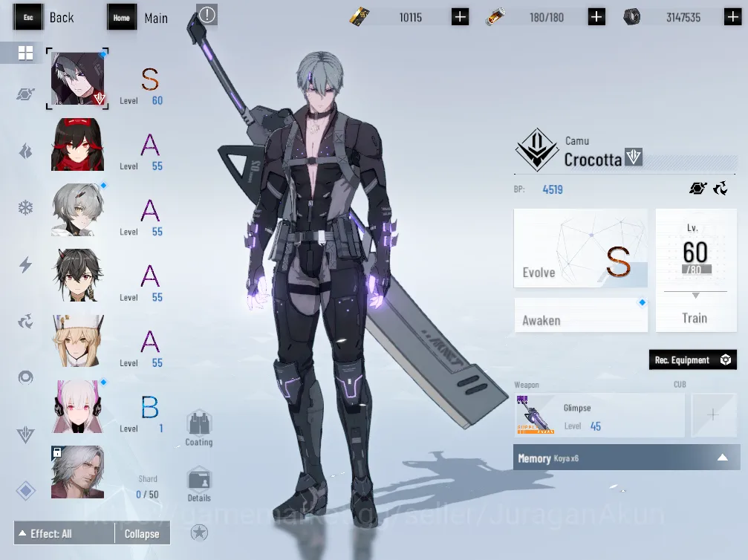Expand Memory Koya x6 panel arrow
748x560 pixels.
point(723,458)
